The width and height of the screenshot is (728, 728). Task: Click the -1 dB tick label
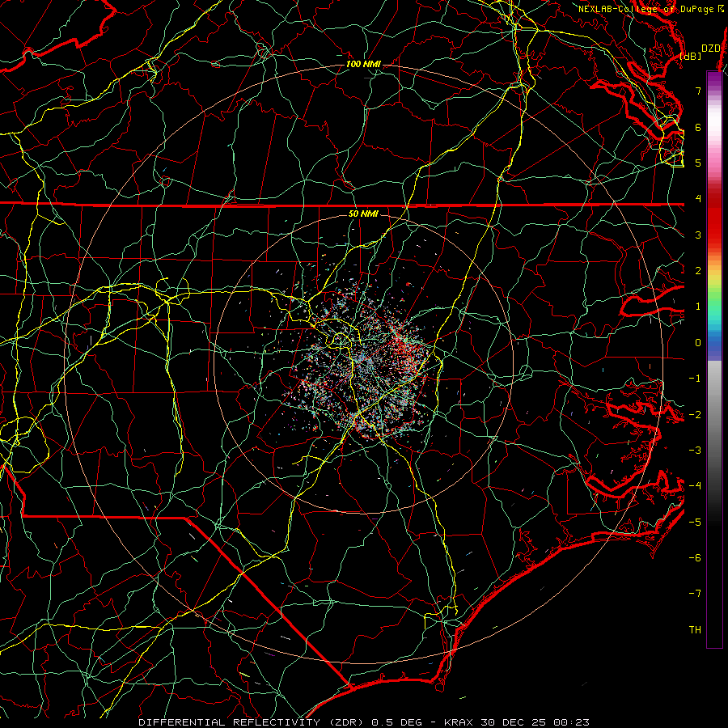pyautogui.click(x=695, y=379)
